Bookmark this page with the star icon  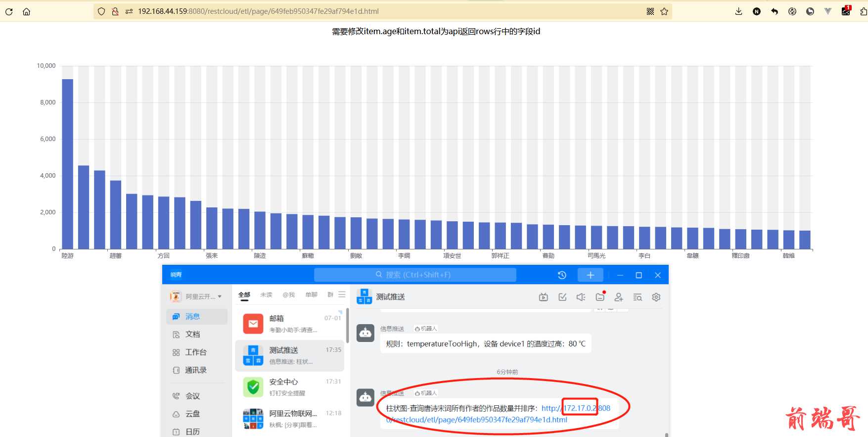(x=664, y=11)
